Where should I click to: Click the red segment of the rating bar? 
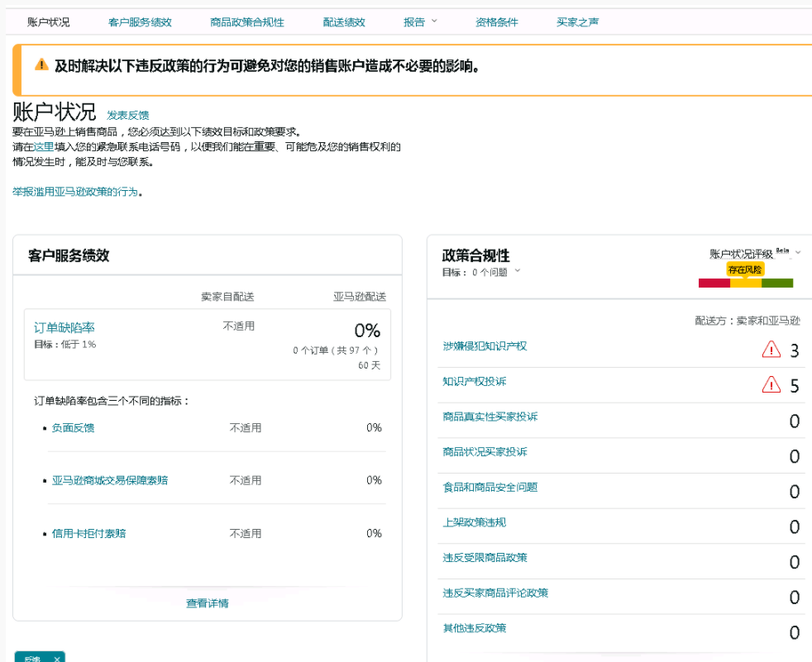[x=714, y=283]
